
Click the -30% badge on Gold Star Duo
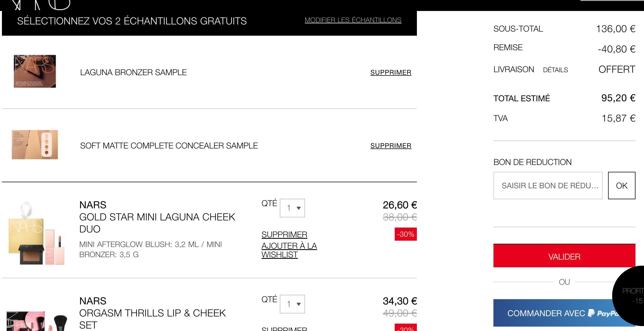click(406, 234)
